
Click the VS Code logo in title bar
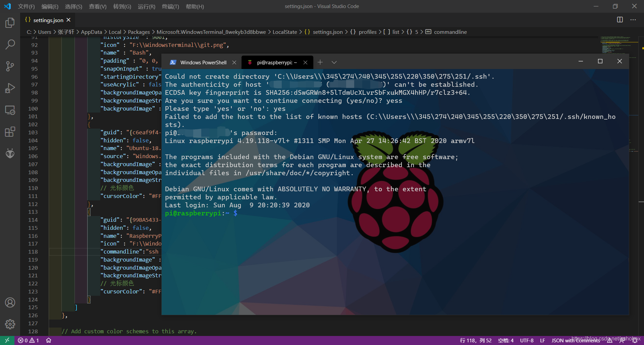pyautogui.click(x=7, y=6)
